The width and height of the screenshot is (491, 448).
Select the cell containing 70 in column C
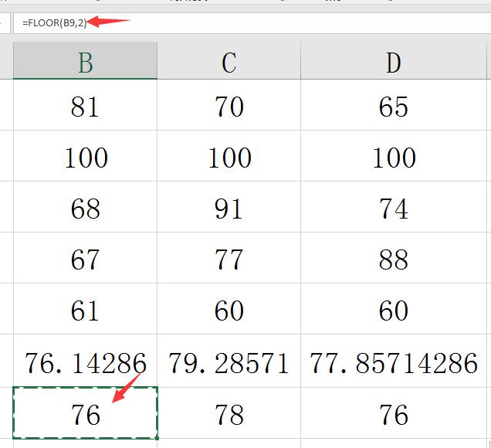coord(229,106)
